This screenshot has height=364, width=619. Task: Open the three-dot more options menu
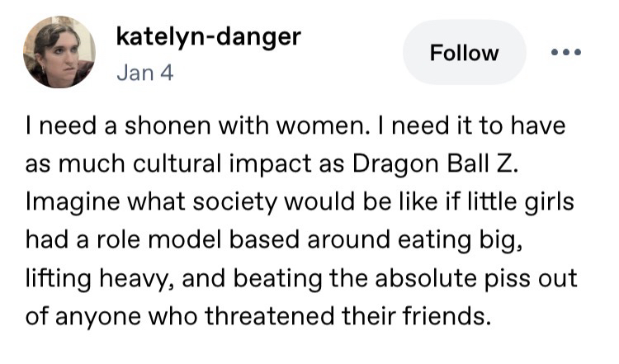coord(566,52)
